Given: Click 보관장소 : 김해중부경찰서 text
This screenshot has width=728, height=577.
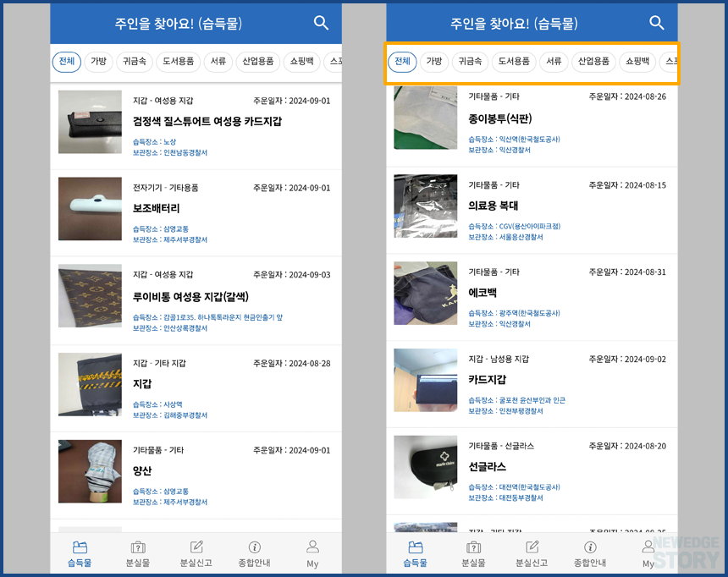Looking at the screenshot, I should coord(170,415).
